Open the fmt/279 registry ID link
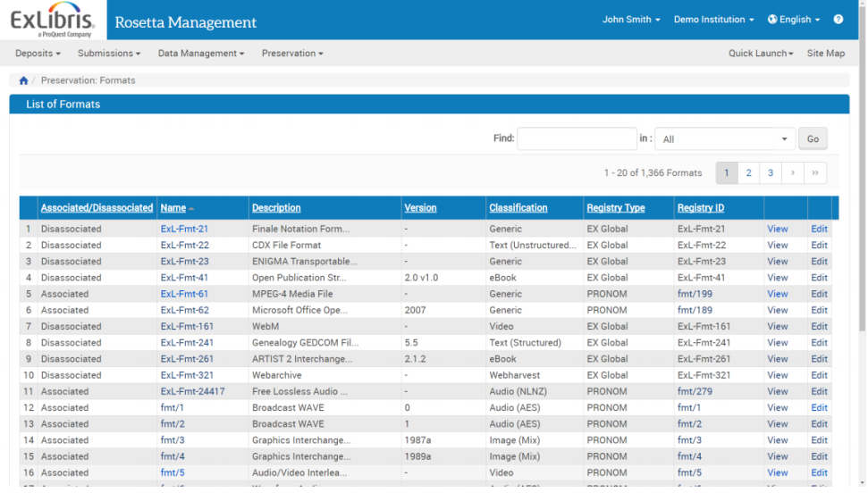Viewport: 868px width, 493px height. [695, 392]
